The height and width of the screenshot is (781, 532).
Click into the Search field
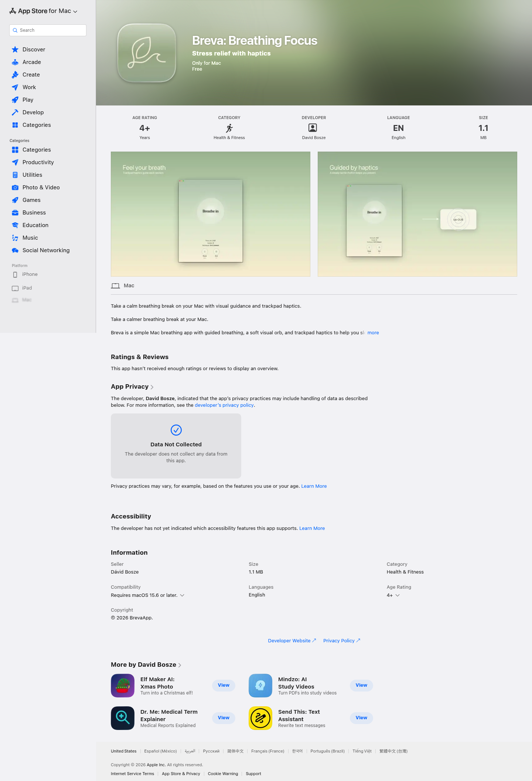(x=48, y=30)
